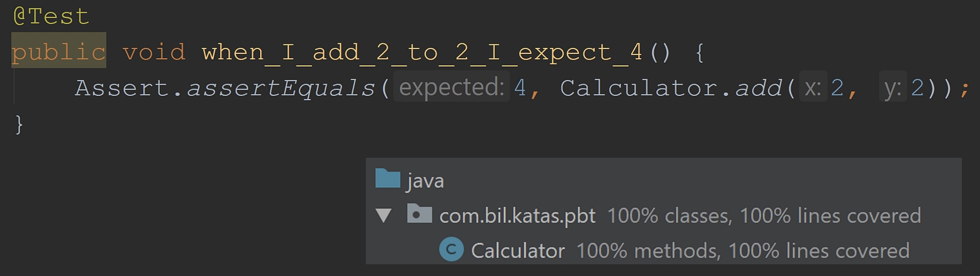Click Calculator coverage text '100% methods, 100% lines covered'
This screenshot has height=276, width=980.
(x=742, y=251)
